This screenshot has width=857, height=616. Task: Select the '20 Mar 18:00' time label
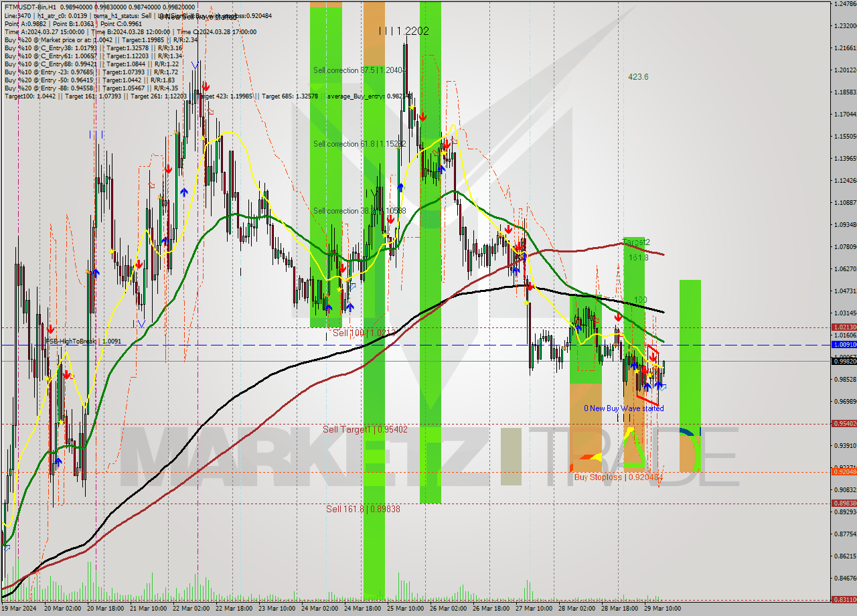(104, 609)
